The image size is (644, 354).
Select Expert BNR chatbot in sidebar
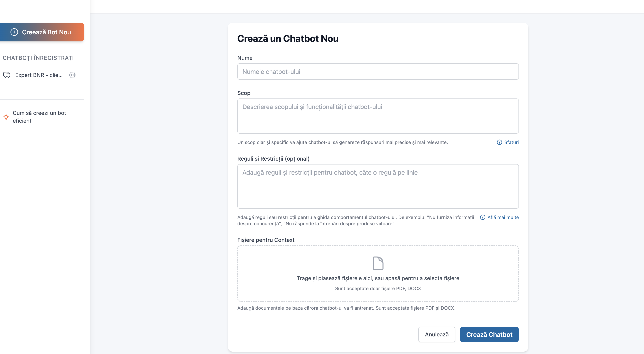39,75
